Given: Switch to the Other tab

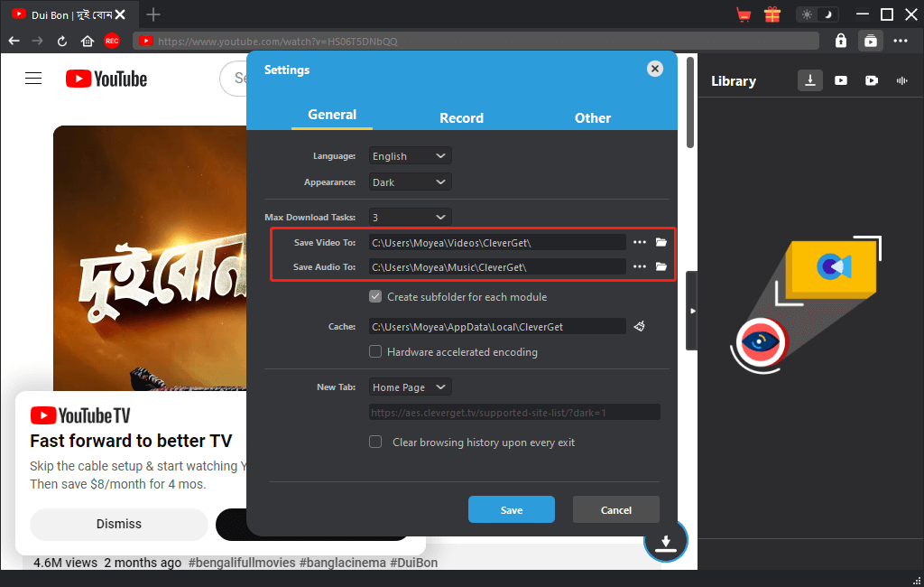Looking at the screenshot, I should (x=592, y=118).
